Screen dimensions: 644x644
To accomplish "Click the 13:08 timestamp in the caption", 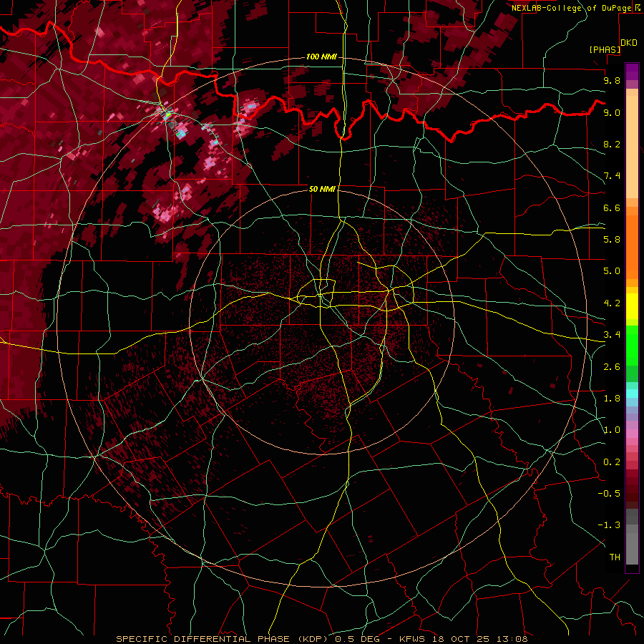I will (512, 639).
